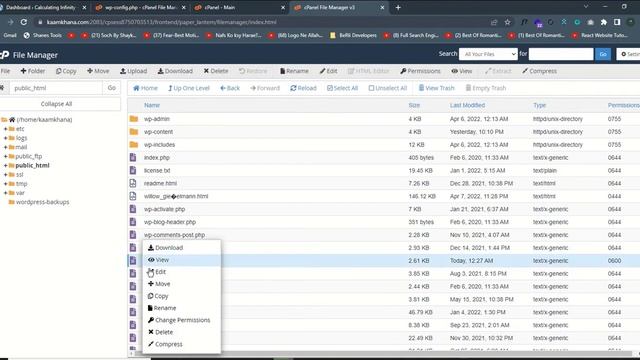Go Up One Level
The width and height of the screenshot is (640, 360).
point(189,88)
